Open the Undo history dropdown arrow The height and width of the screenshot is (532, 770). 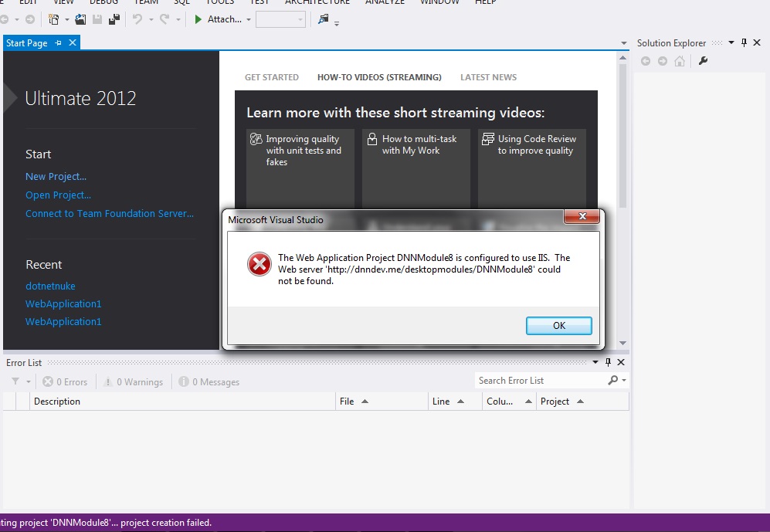click(x=151, y=19)
